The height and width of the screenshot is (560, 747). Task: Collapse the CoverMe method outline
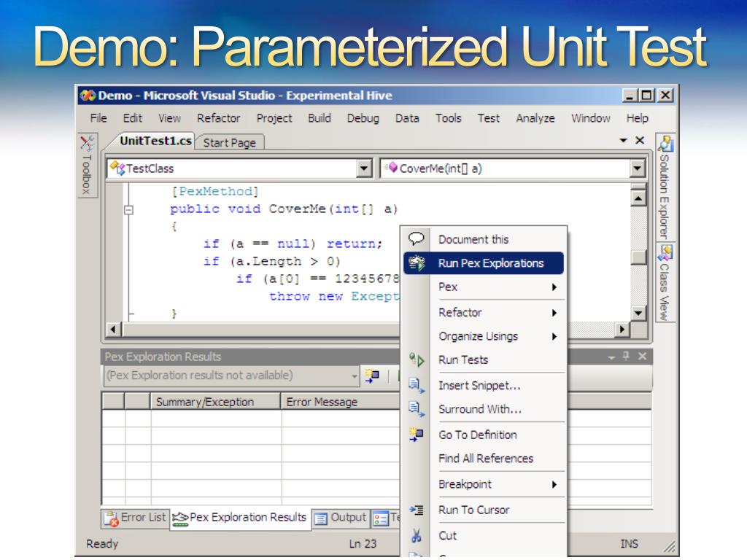128,209
